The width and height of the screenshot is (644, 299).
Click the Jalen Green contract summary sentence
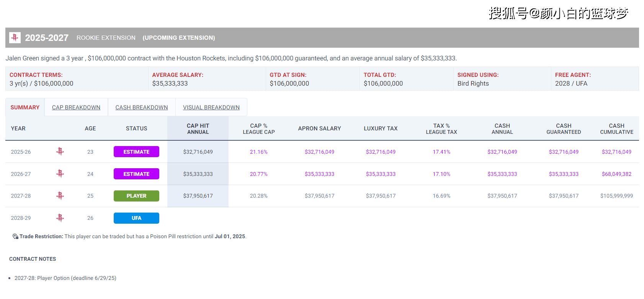[231, 58]
